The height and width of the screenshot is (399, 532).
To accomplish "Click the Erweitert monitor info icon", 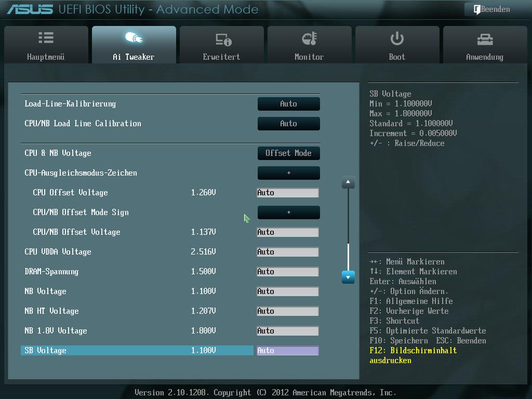I will pos(223,40).
